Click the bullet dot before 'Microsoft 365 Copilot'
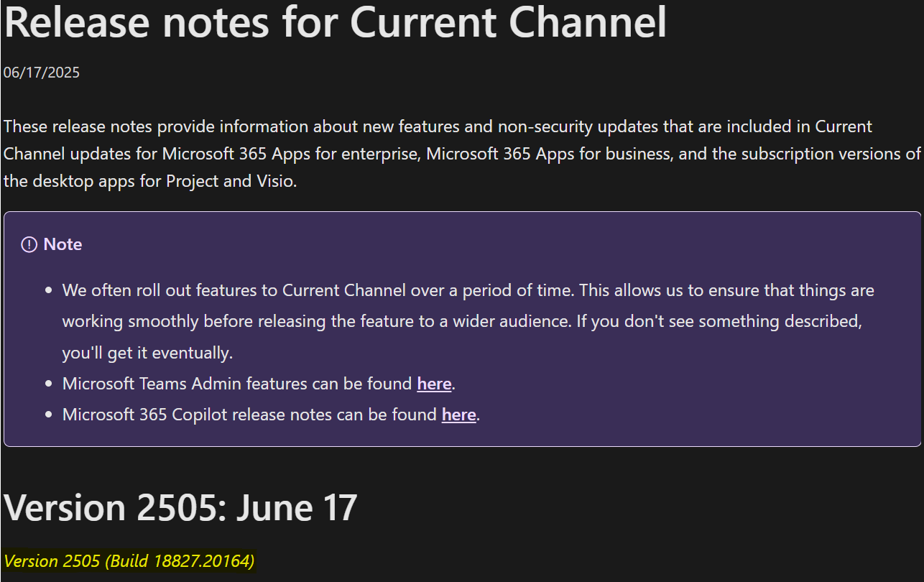 coord(49,415)
